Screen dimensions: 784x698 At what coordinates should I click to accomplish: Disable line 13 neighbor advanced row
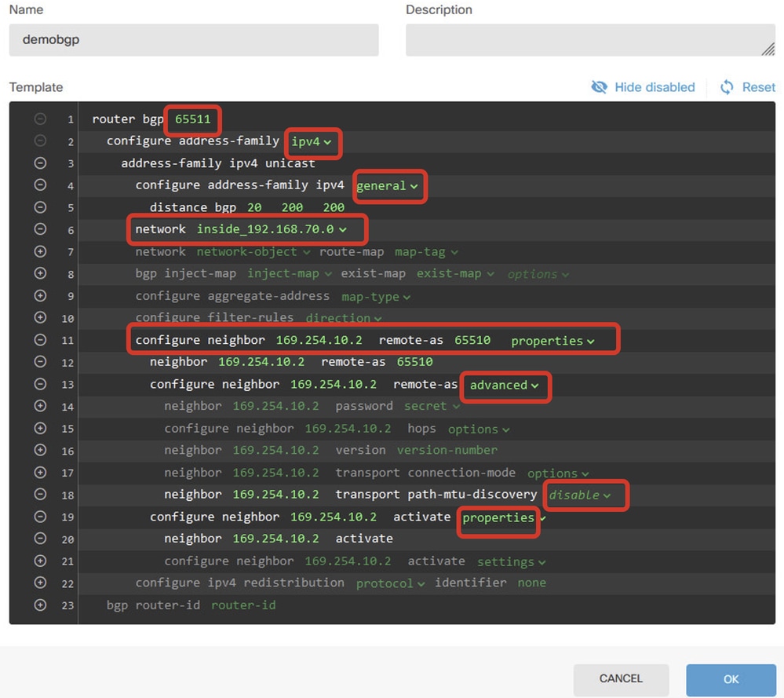pyautogui.click(x=40, y=384)
